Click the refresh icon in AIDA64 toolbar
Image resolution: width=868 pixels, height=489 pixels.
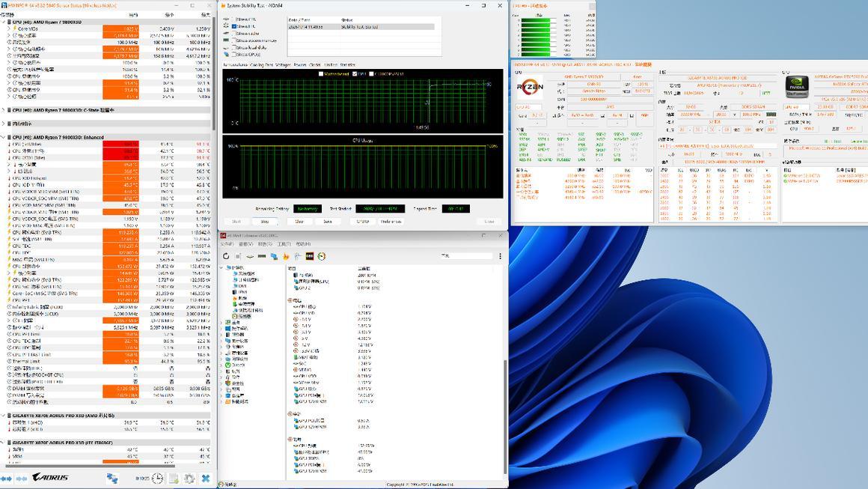(x=227, y=257)
